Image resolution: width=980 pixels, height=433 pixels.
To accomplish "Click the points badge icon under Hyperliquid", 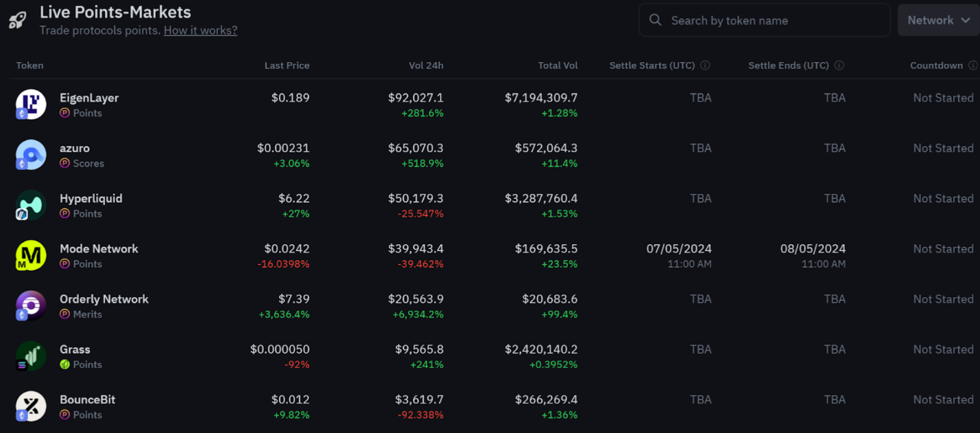I will pyautogui.click(x=64, y=213).
